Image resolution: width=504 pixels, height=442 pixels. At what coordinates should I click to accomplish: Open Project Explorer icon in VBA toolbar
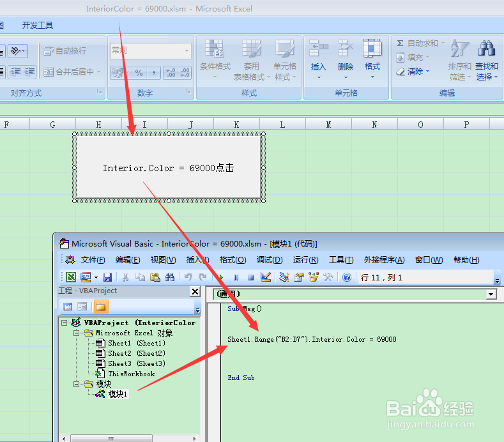click(x=284, y=277)
